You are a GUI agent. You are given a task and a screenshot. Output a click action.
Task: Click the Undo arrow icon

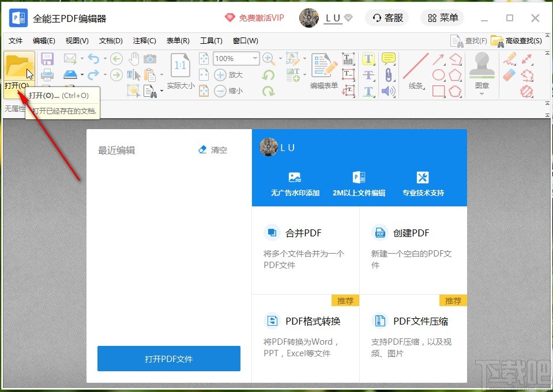pos(93,59)
